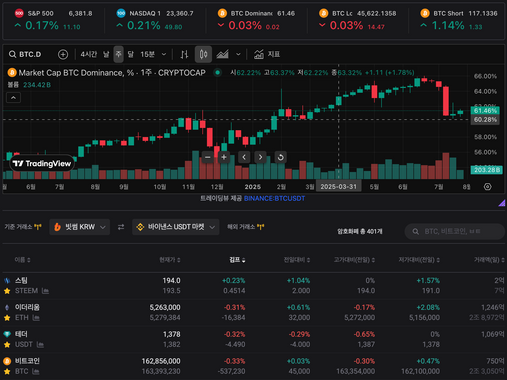
Task: Sort by 이름 column
Action: (x=22, y=260)
